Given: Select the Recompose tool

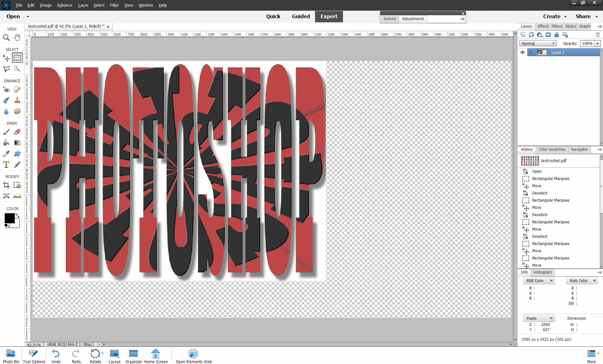Looking at the screenshot, I should (x=17, y=185).
